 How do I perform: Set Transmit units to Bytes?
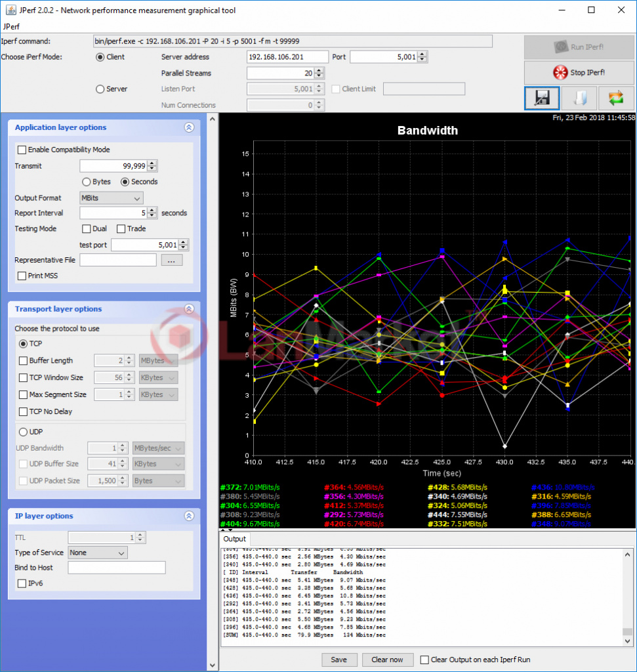pos(87,182)
